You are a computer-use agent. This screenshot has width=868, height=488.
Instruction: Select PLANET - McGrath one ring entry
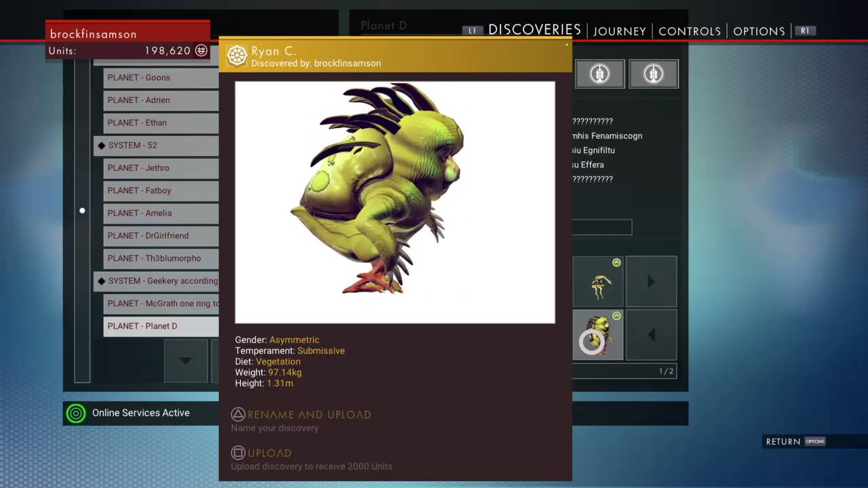(161, 304)
